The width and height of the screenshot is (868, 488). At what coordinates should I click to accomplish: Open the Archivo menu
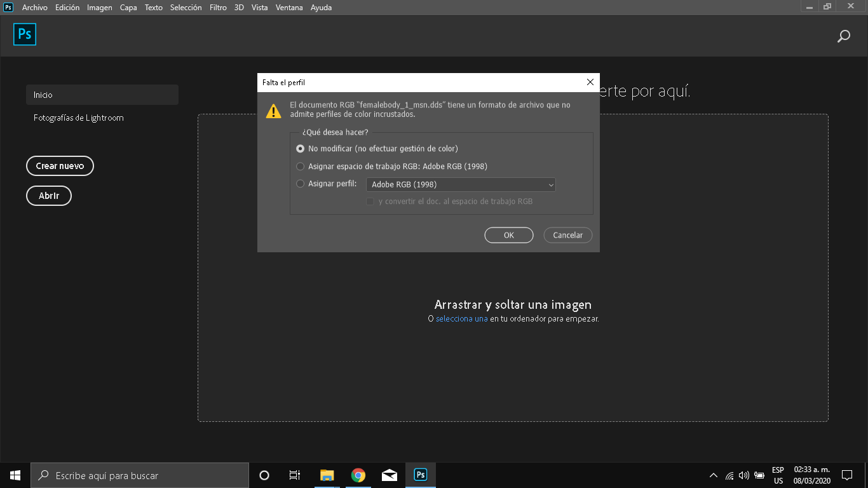[35, 8]
